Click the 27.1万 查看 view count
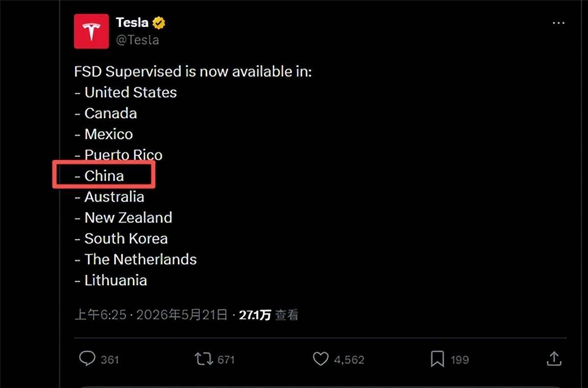 pyautogui.click(x=269, y=315)
